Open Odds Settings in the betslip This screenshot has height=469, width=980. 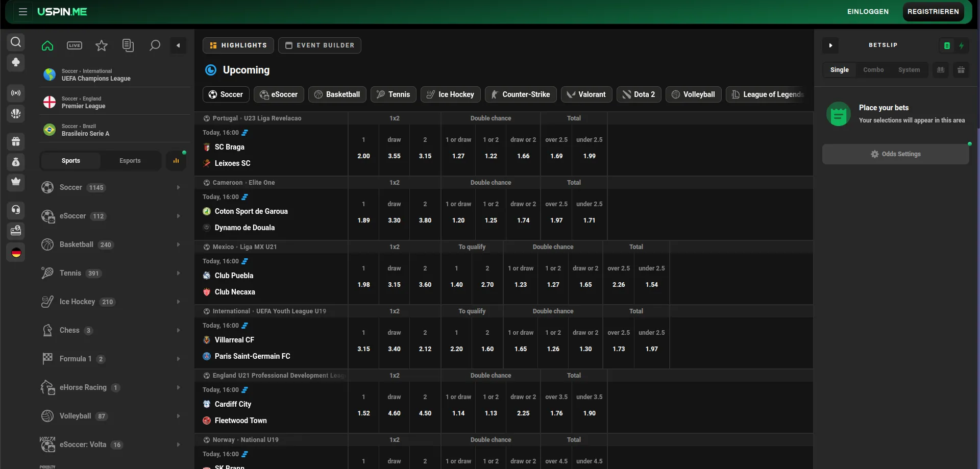[895, 154]
